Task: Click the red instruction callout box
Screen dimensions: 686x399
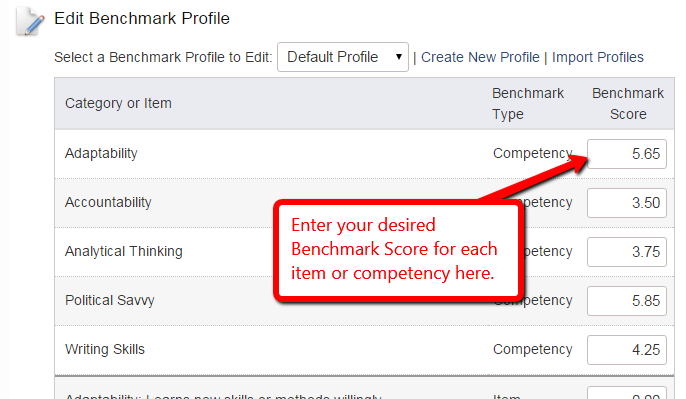Action: click(x=399, y=250)
